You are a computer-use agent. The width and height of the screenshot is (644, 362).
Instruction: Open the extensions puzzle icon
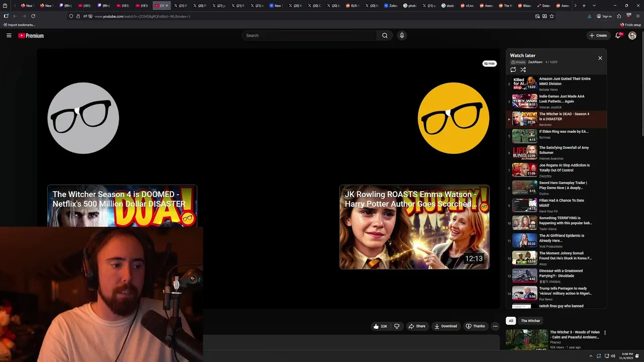(620, 16)
